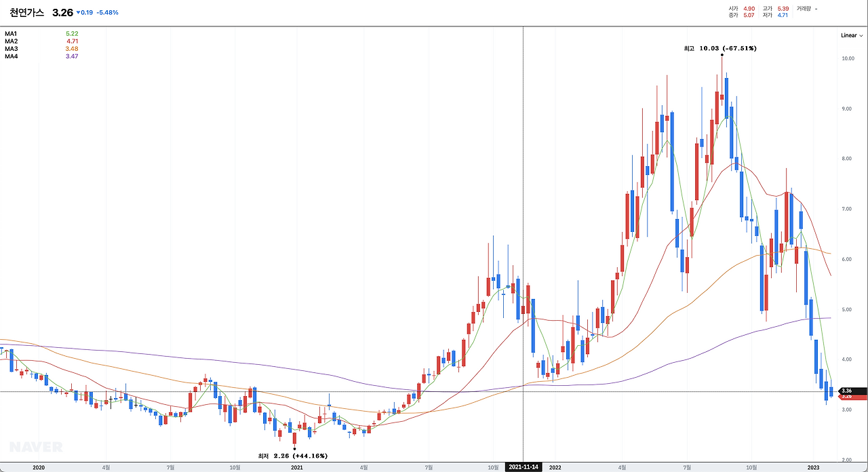This screenshot has width=868, height=472.
Task: Select the MA4 legend label
Action: click(11, 56)
